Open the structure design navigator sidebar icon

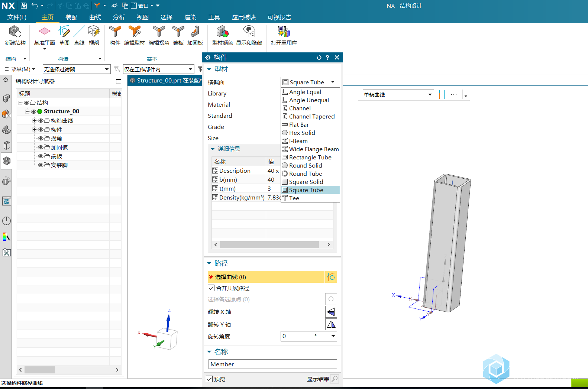click(x=6, y=161)
